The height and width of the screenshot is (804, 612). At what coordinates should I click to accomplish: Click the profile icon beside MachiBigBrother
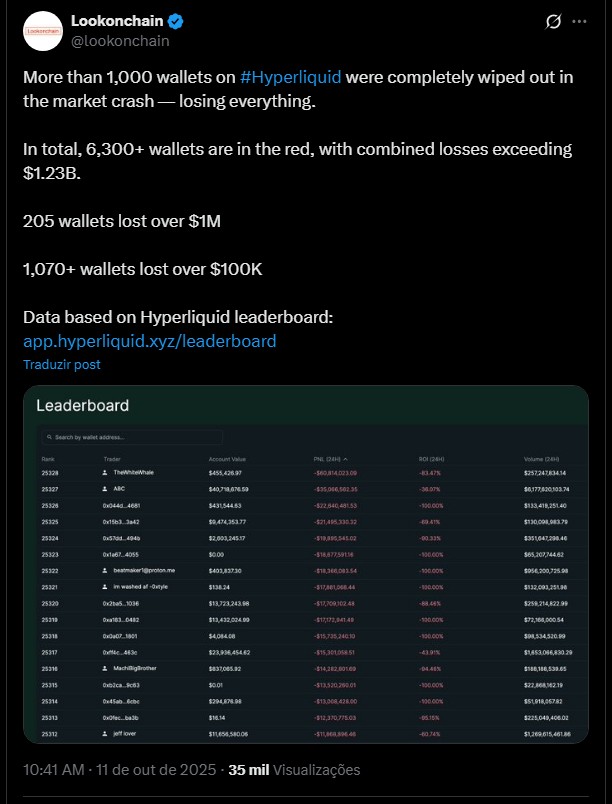[x=105, y=668]
